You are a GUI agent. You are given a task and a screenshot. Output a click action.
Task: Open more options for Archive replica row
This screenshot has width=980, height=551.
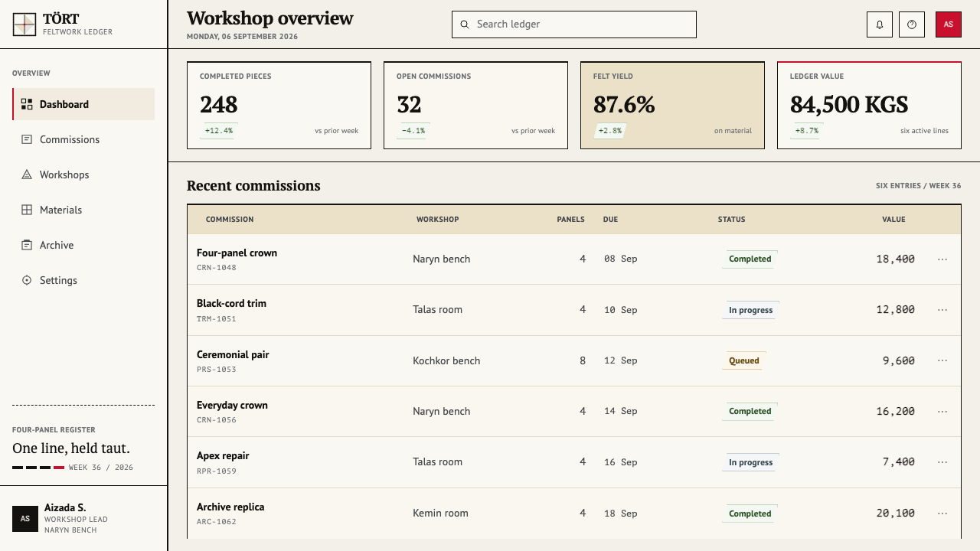coord(942,513)
